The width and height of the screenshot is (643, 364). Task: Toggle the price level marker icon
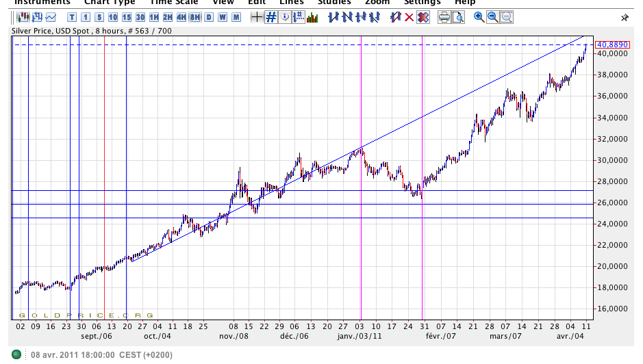[299, 17]
